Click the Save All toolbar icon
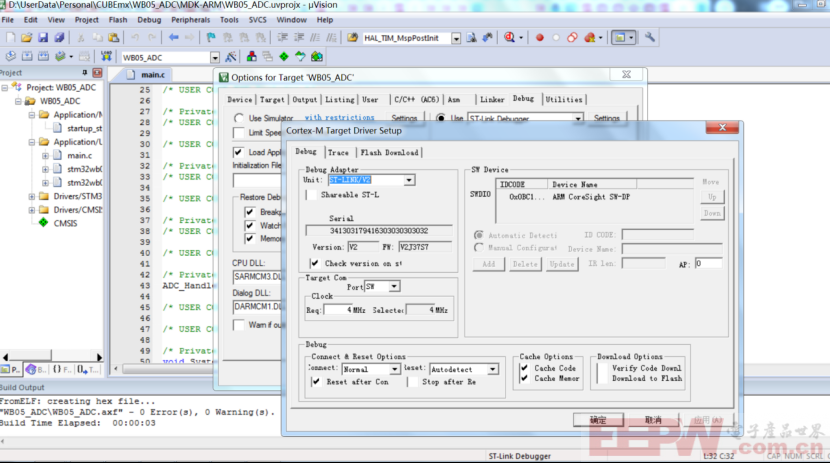Image resolution: width=830 pixels, height=463 pixels. 59,38
